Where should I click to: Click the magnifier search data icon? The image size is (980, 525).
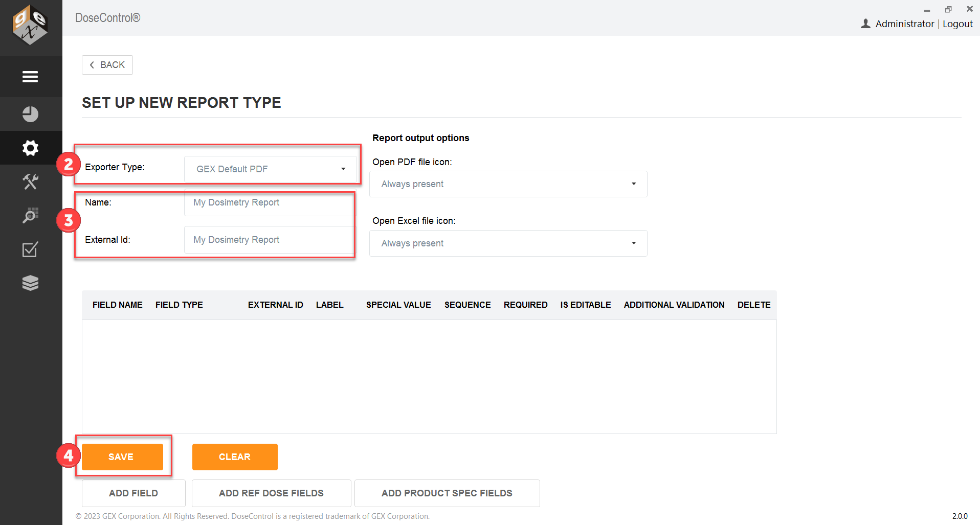pyautogui.click(x=30, y=215)
